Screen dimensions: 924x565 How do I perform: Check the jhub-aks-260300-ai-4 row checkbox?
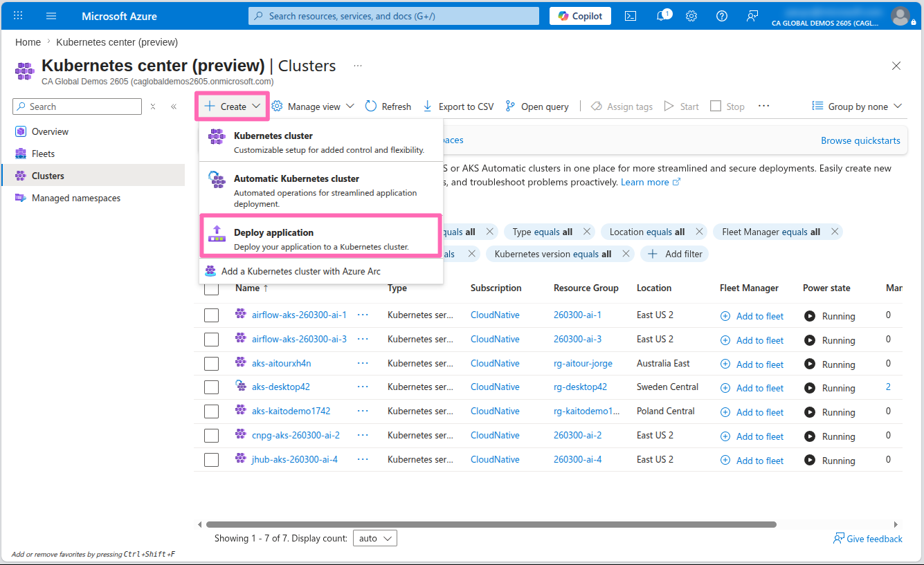[x=212, y=460]
